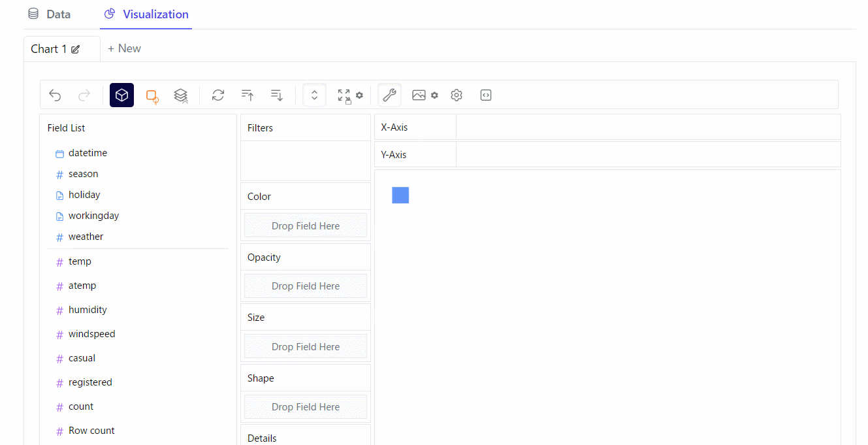
Task: Sort in descending order
Action: tap(277, 95)
